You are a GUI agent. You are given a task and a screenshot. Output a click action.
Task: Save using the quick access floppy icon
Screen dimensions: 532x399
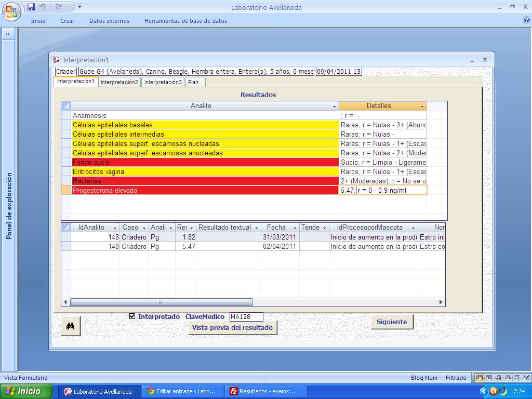31,7
